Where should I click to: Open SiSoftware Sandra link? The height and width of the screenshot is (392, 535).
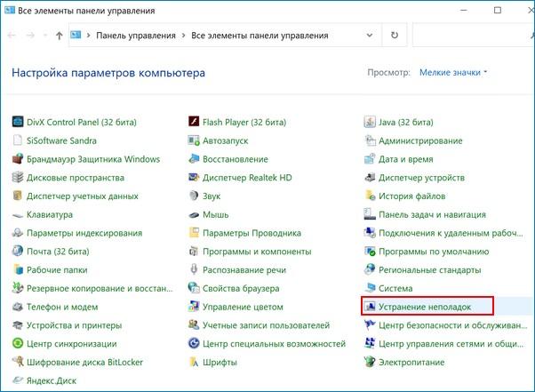coord(61,140)
